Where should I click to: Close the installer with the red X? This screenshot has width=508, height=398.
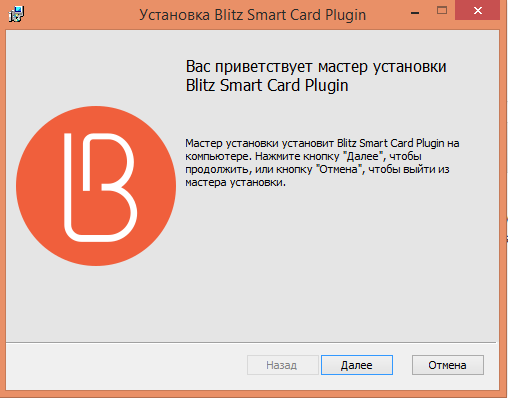pos(478,11)
